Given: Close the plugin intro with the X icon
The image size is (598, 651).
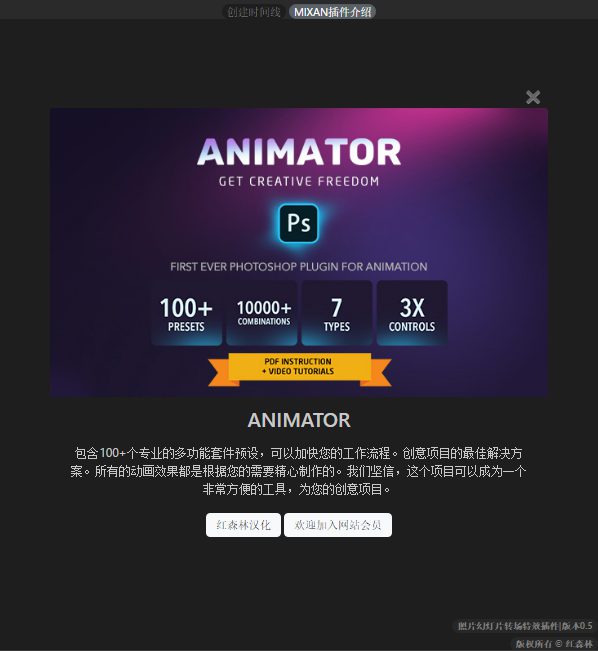Looking at the screenshot, I should (533, 97).
